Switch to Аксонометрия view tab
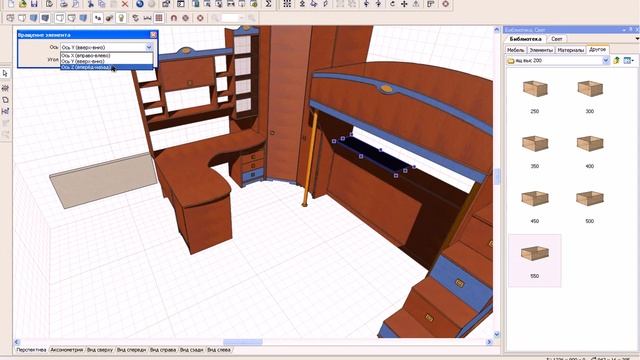Screen dimensions: 640x360 pyautogui.click(x=67, y=350)
